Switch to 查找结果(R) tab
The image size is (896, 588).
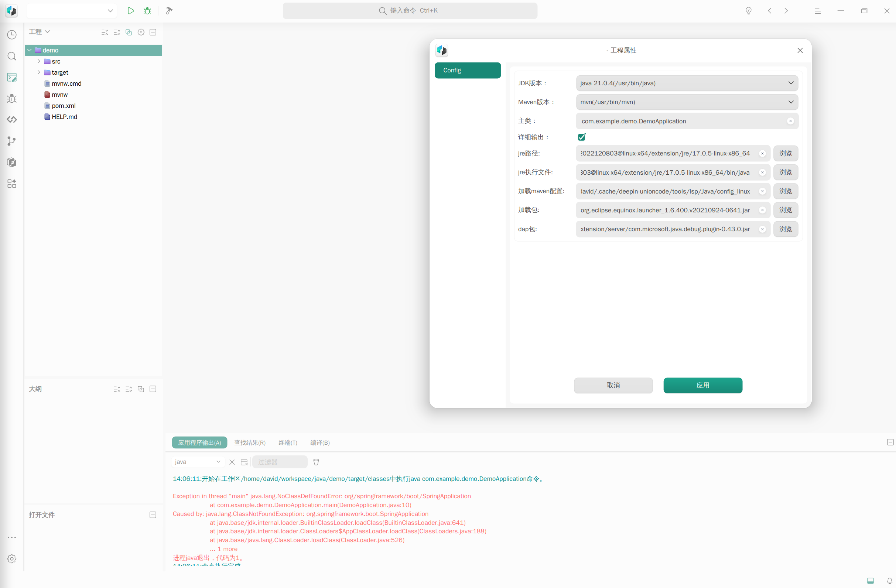(250, 443)
